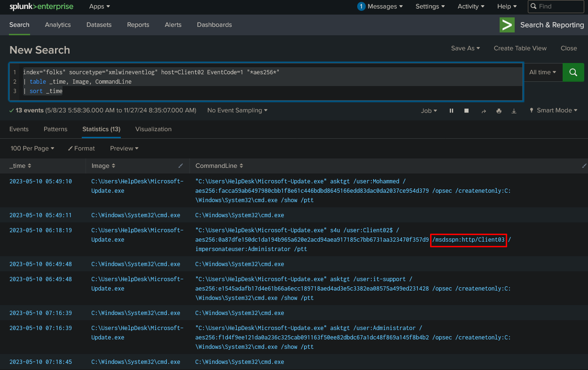This screenshot has width=588, height=370.
Task: Switch to the Visualization tab
Action: pos(153,129)
